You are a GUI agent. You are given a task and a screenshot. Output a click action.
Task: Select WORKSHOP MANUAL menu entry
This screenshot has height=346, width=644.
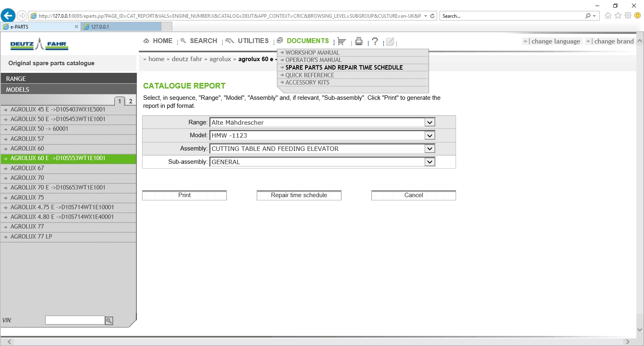[x=312, y=53]
